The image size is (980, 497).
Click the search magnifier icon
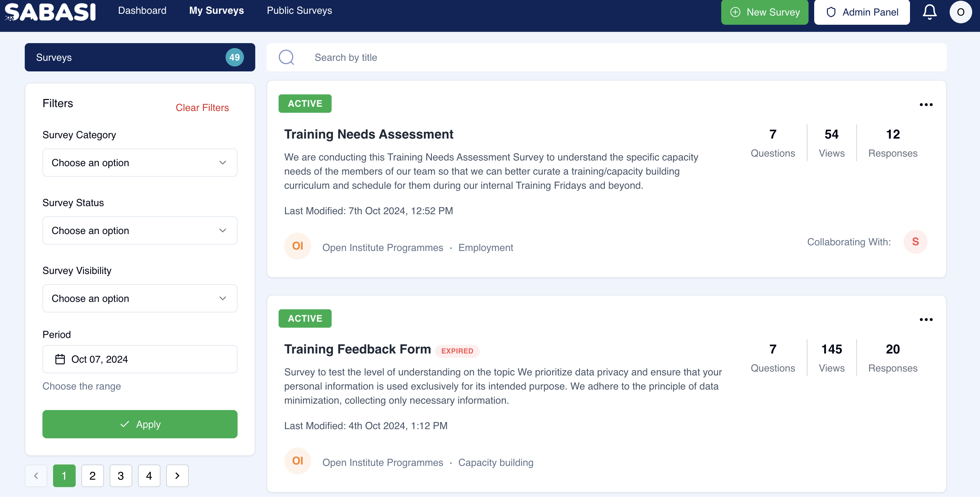coord(286,57)
